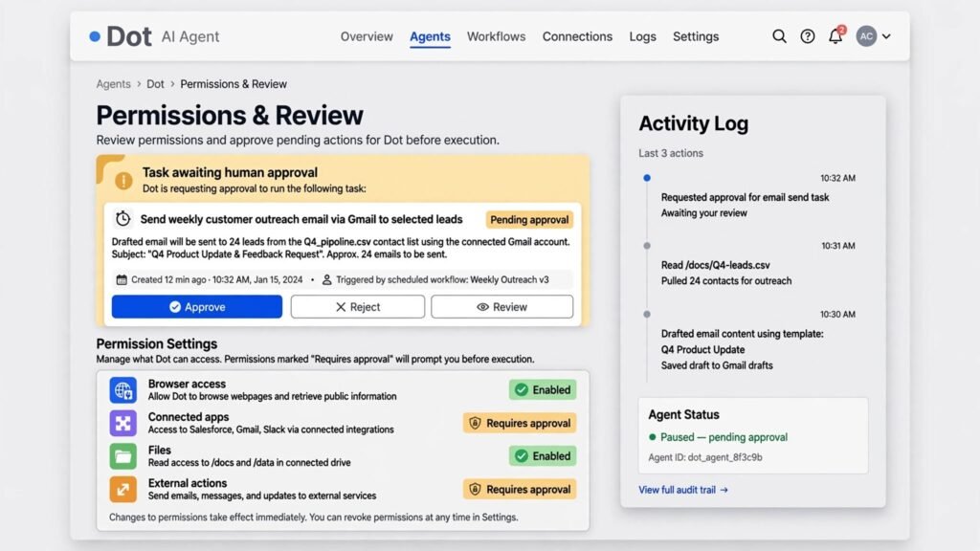Click the calendar icon by Created time
This screenshot has height=551, width=980.
[122, 280]
